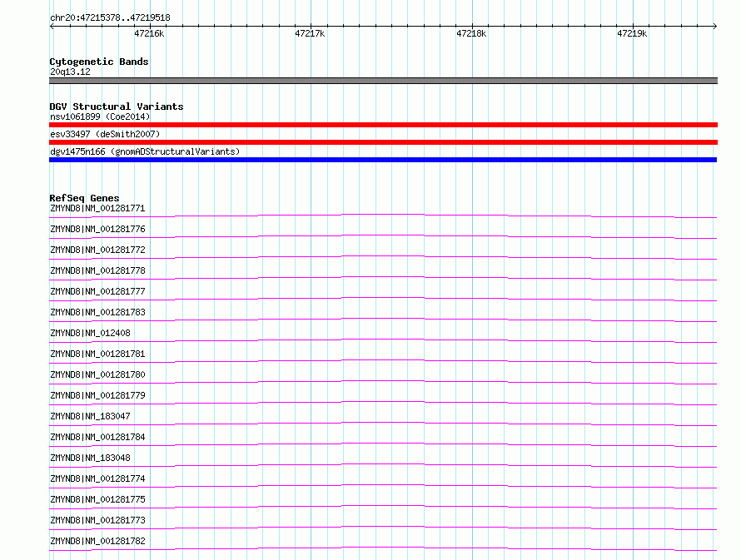Click the gray 20q13.12 cytogenetic band bar

click(x=383, y=81)
